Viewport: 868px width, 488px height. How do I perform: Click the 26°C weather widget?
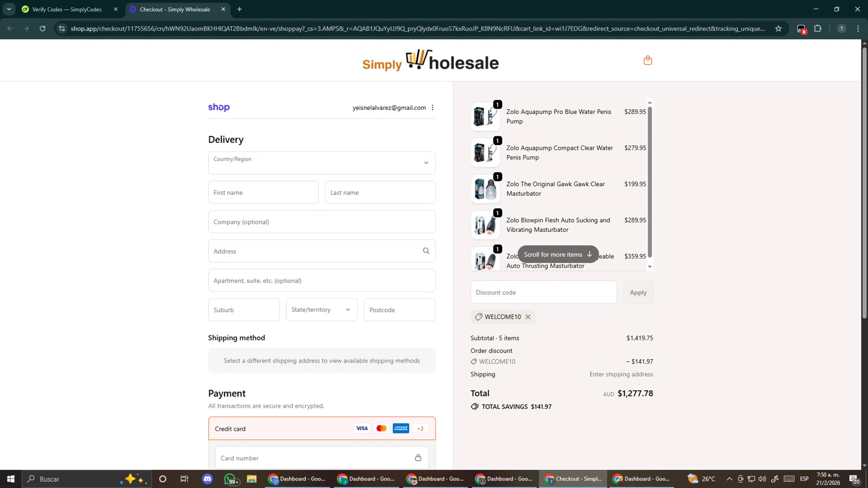coord(701,479)
